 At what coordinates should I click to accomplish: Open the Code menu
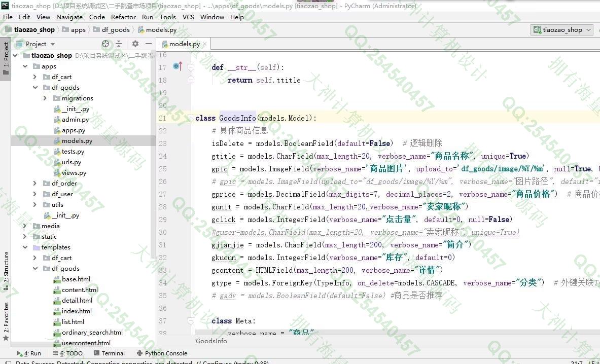tap(97, 17)
